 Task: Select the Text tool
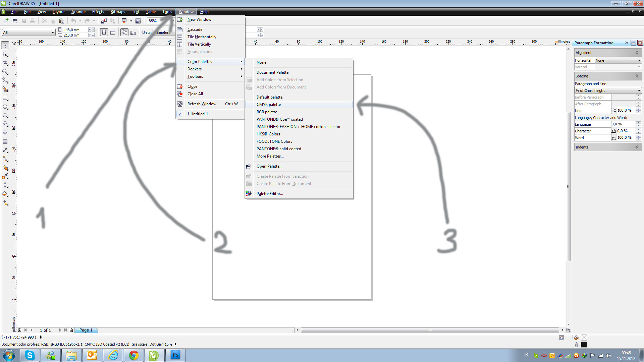(5, 133)
